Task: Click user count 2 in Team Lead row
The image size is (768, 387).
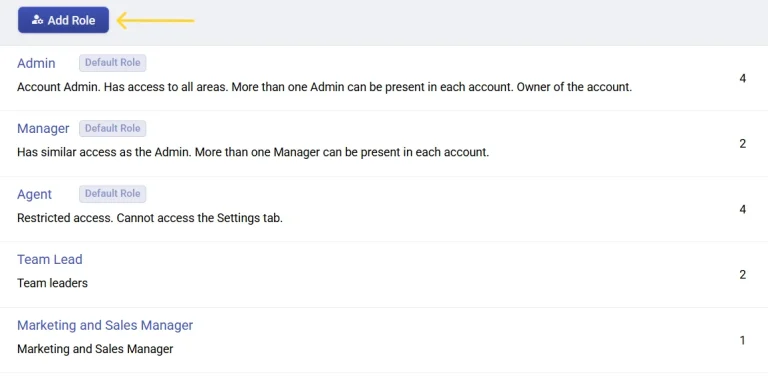Action: [743, 274]
